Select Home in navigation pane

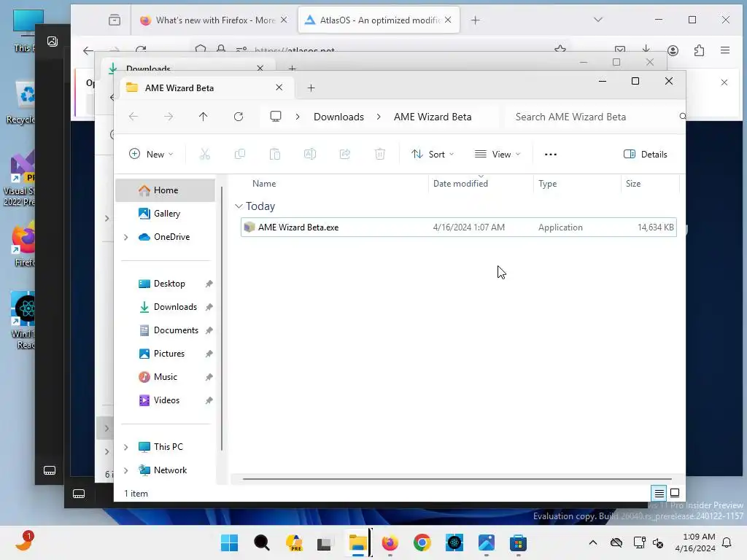(166, 190)
